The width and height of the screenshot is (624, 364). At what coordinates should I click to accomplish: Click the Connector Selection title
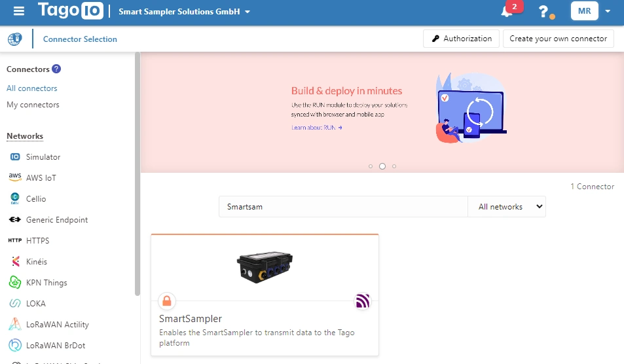[x=80, y=39]
